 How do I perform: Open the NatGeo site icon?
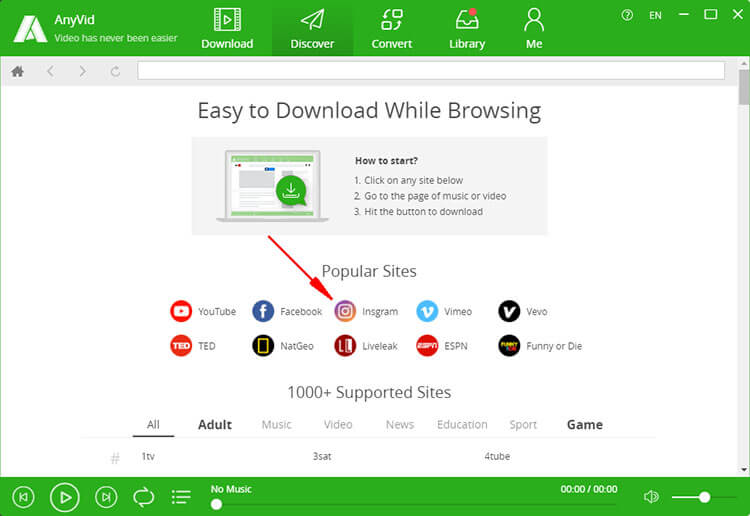tap(263, 346)
